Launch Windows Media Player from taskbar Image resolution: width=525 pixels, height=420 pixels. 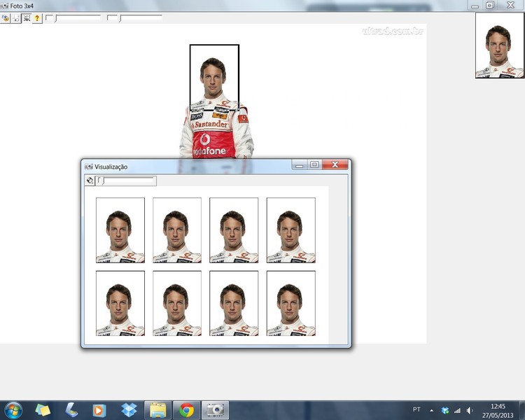tap(99, 410)
